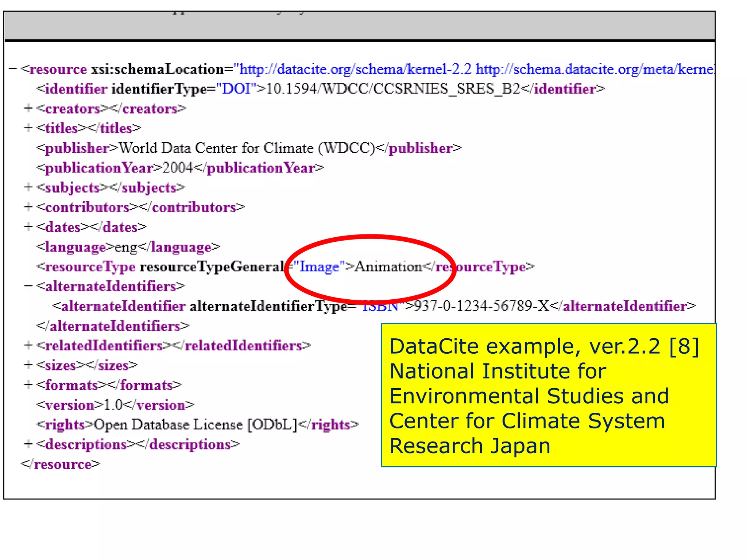Click the "Image" resourceTypeGeneral value
Image resolution: width=747 pixels, height=560 pixels.
[x=319, y=267]
